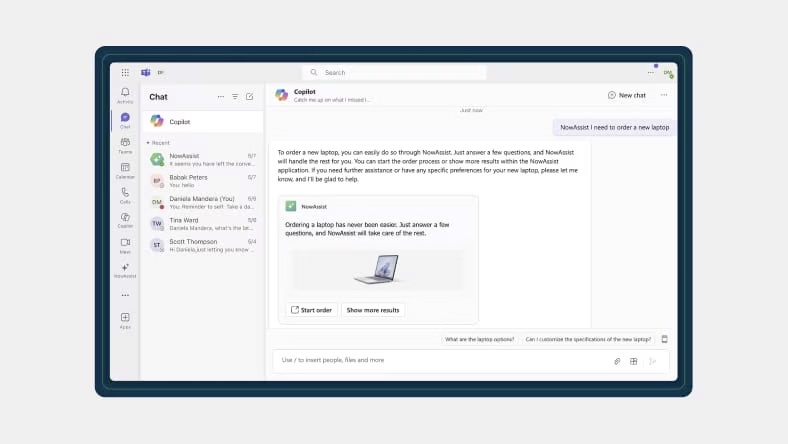The width and height of the screenshot is (788, 444).
Task: Choose 'What are the laptop options?' suggestion
Action: click(x=479, y=339)
